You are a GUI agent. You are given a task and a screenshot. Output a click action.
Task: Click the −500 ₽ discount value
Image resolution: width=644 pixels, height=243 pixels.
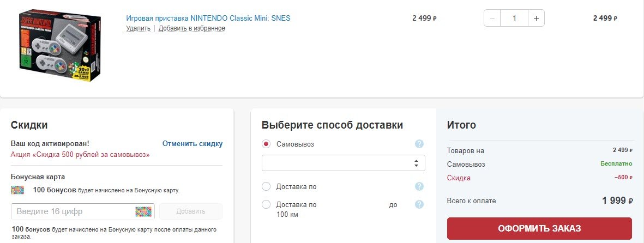pyautogui.click(x=623, y=178)
